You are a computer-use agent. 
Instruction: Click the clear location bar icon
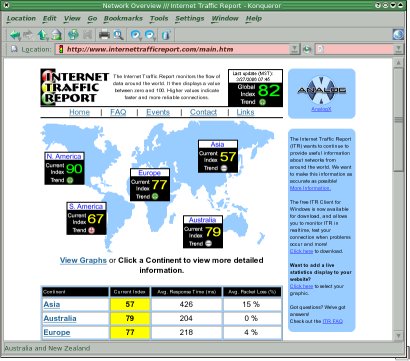click(14, 49)
